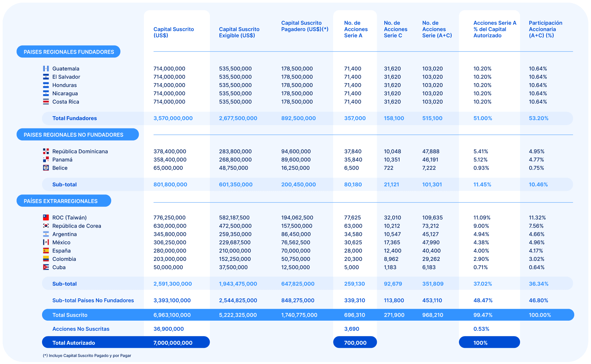
Task: Click the Belice flag icon
Action: point(46,168)
